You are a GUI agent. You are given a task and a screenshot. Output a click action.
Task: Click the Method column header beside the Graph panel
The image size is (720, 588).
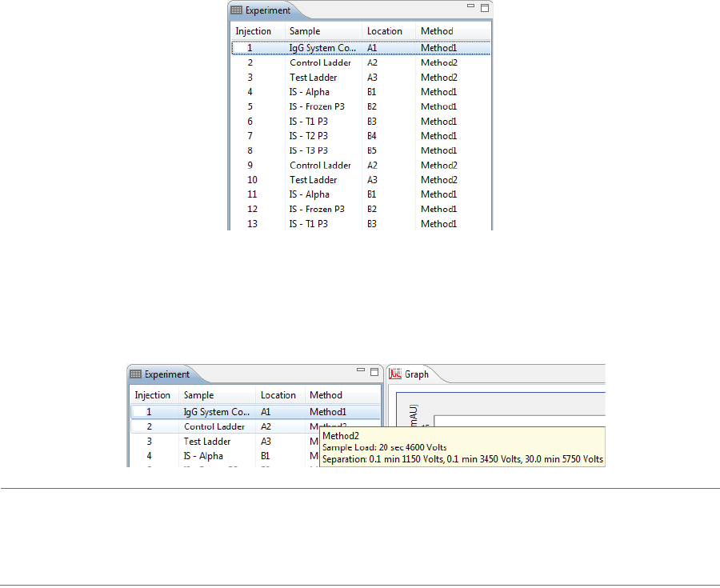tap(342, 395)
